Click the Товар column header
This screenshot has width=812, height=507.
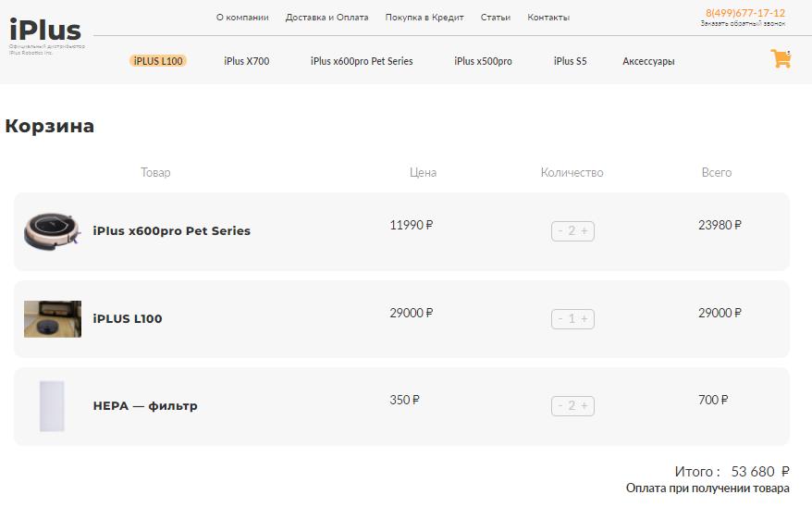tap(155, 172)
